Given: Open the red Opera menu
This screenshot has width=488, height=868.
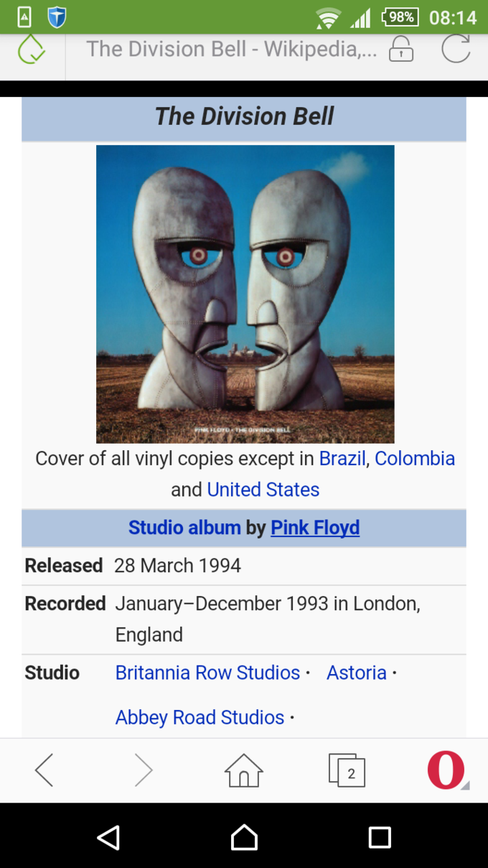Looking at the screenshot, I should pos(446,770).
